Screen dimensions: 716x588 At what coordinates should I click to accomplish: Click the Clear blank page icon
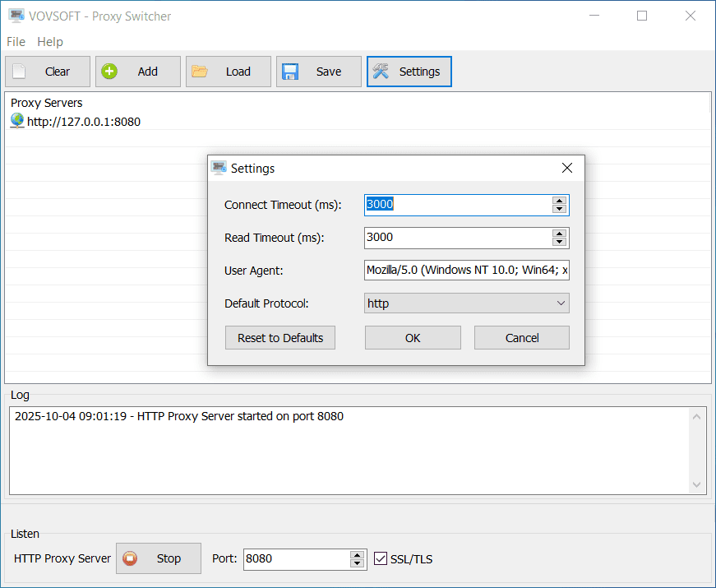(x=19, y=72)
